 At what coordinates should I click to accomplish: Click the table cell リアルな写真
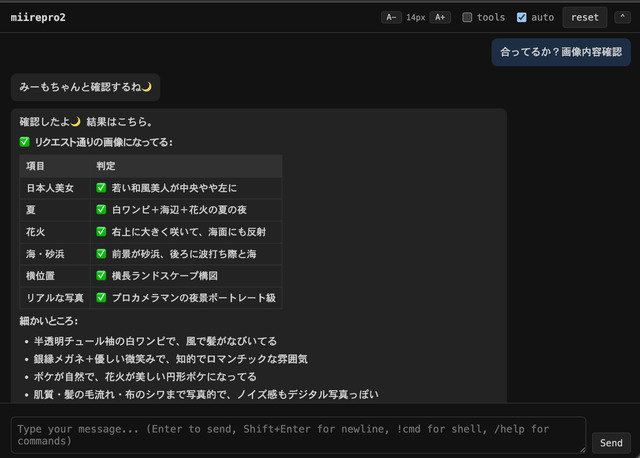pos(55,298)
